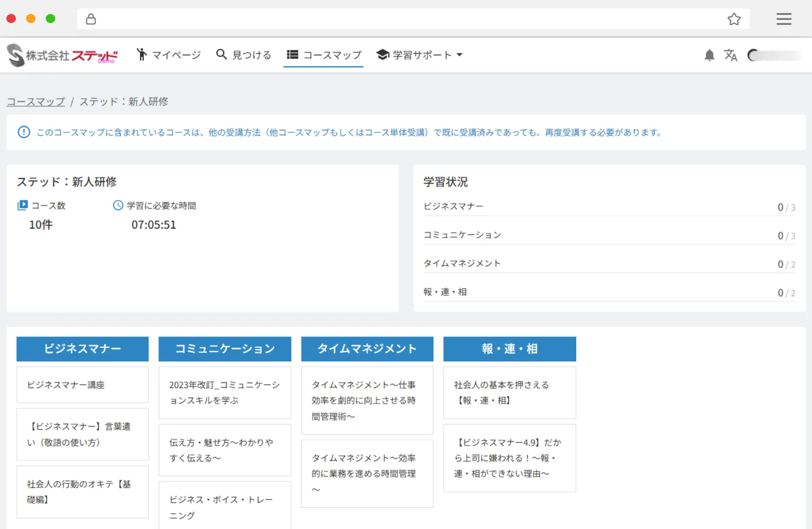The width and height of the screenshot is (812, 529).
Task: Click the 株式会社ステッド logo
Action: pyautogui.click(x=62, y=55)
